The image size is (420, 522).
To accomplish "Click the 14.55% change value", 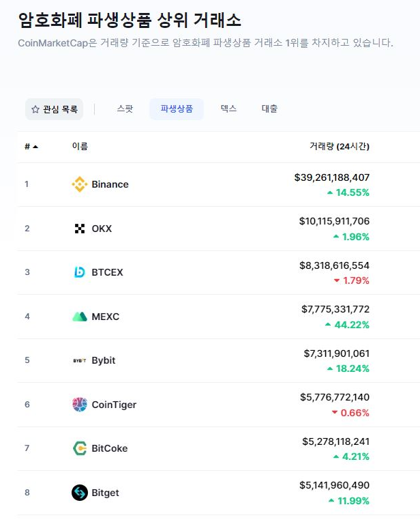I will [352, 192].
